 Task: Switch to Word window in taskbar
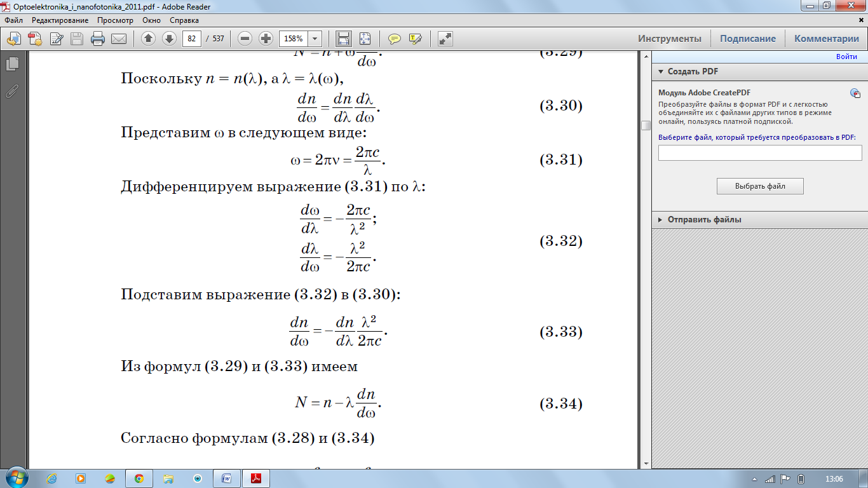pyautogui.click(x=226, y=478)
